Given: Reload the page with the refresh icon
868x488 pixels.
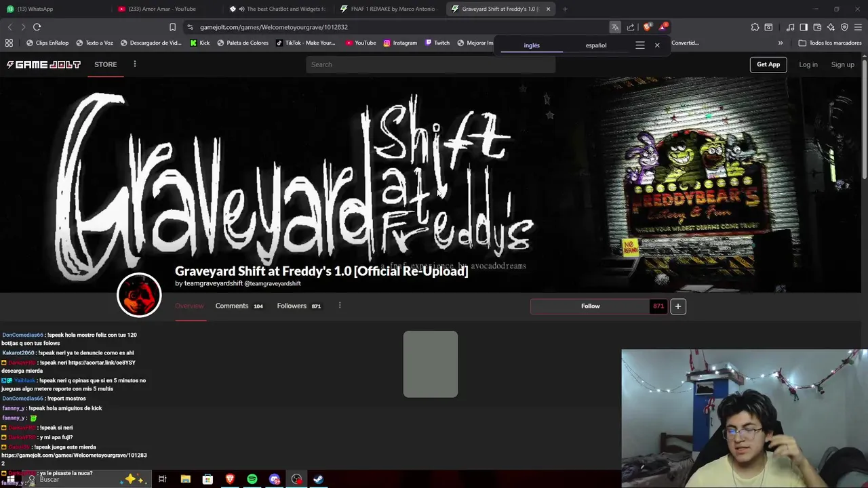Looking at the screenshot, I should pyautogui.click(x=37, y=27).
